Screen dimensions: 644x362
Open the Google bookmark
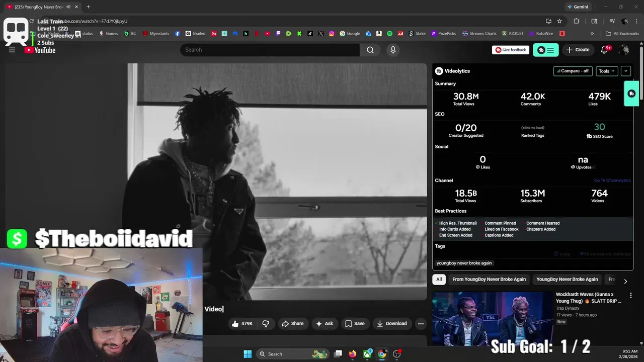350,34
